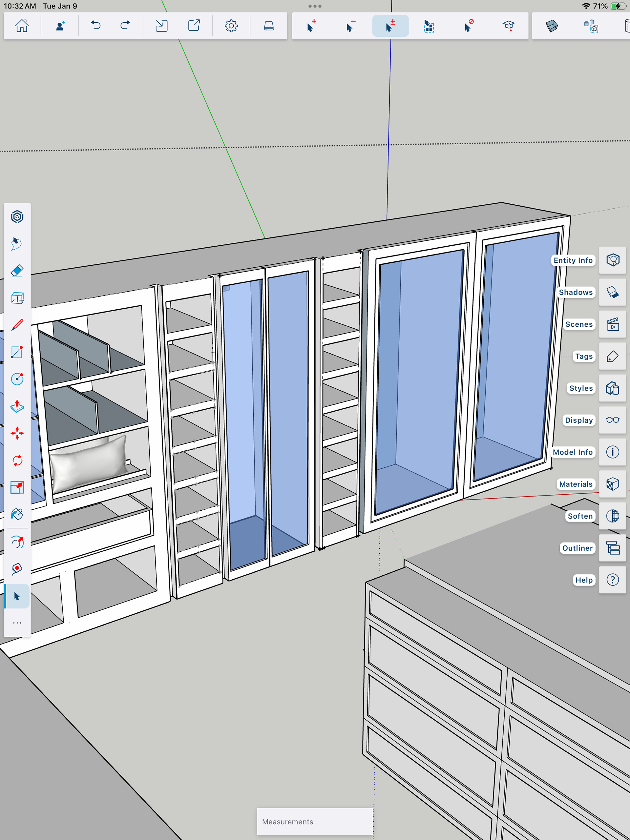
Task: Click the Undo arrow
Action: click(96, 26)
